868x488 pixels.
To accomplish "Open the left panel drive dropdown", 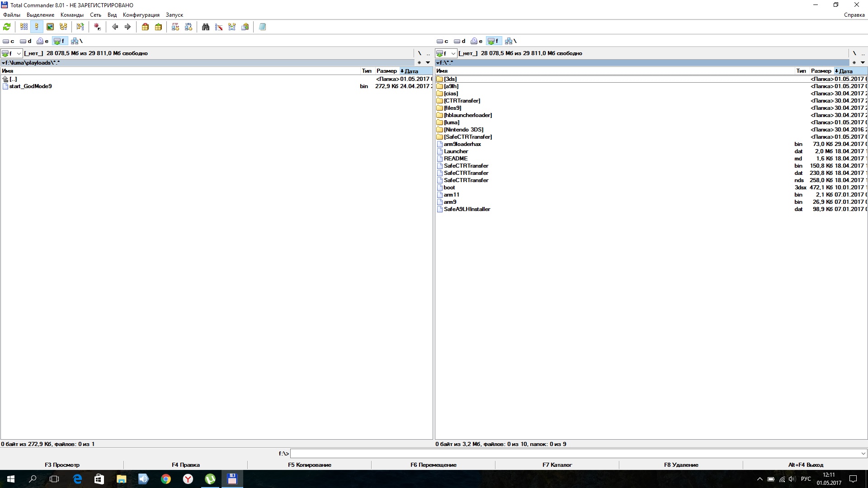I will 12,53.
